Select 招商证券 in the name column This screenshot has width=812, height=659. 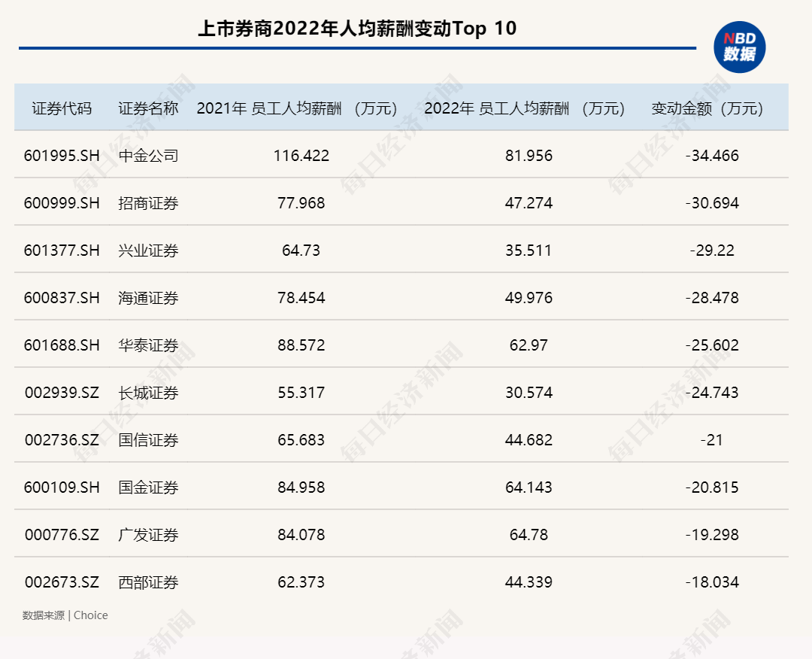tap(148, 203)
